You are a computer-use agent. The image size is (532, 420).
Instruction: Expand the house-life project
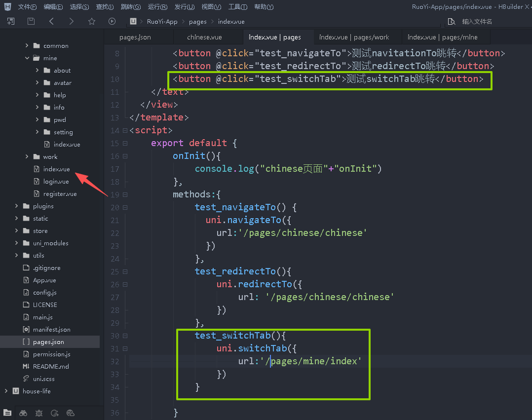[6, 391]
